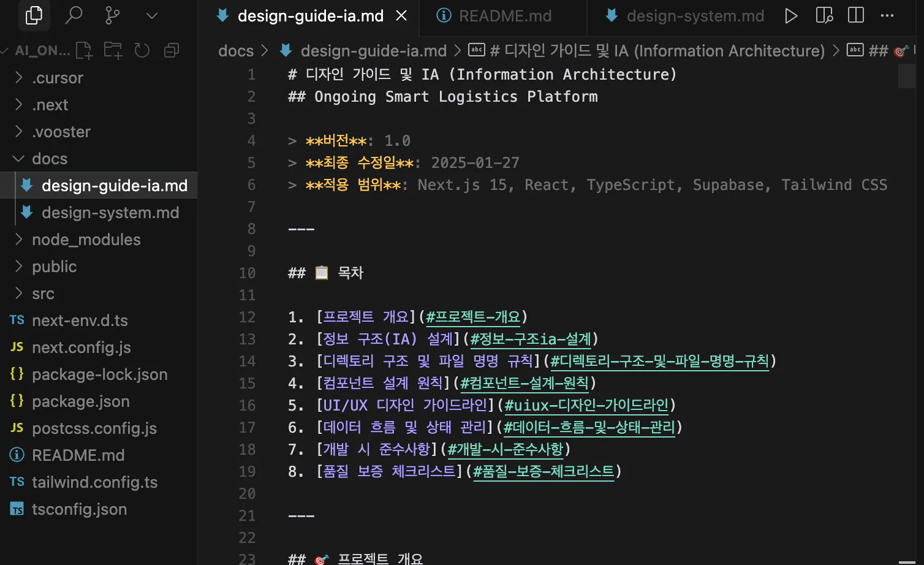Expand the .cursor folder
Image resolution: width=924 pixels, height=565 pixels.
pos(99,78)
